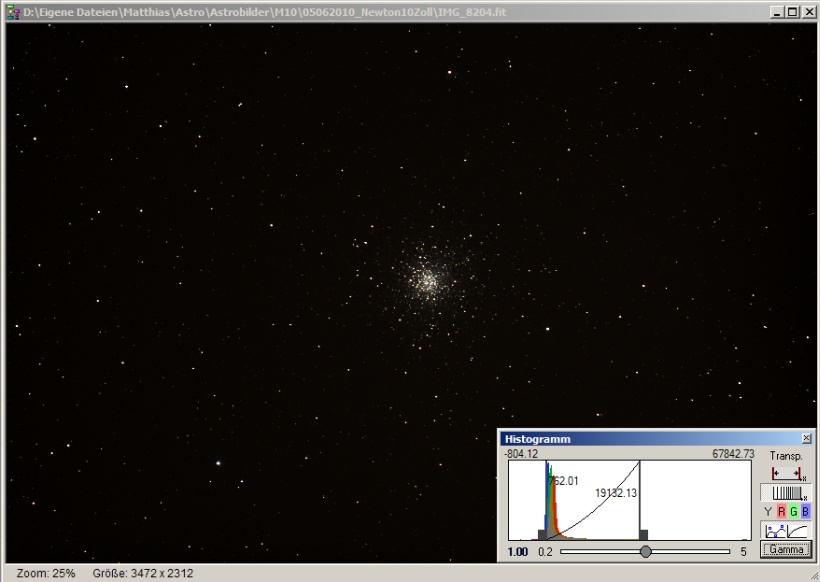The image size is (820, 582).
Task: Click the horizontal range stretch icon under Transp.
Action: 786,473
